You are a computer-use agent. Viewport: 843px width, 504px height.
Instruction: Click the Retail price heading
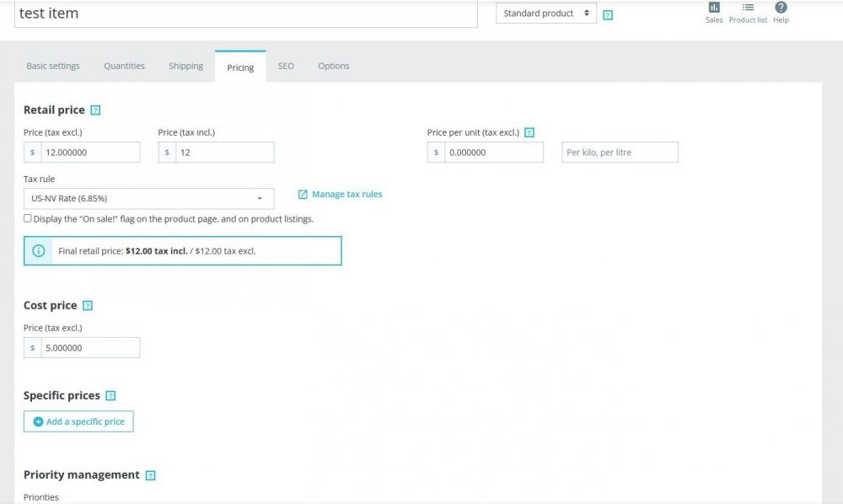[x=54, y=110]
